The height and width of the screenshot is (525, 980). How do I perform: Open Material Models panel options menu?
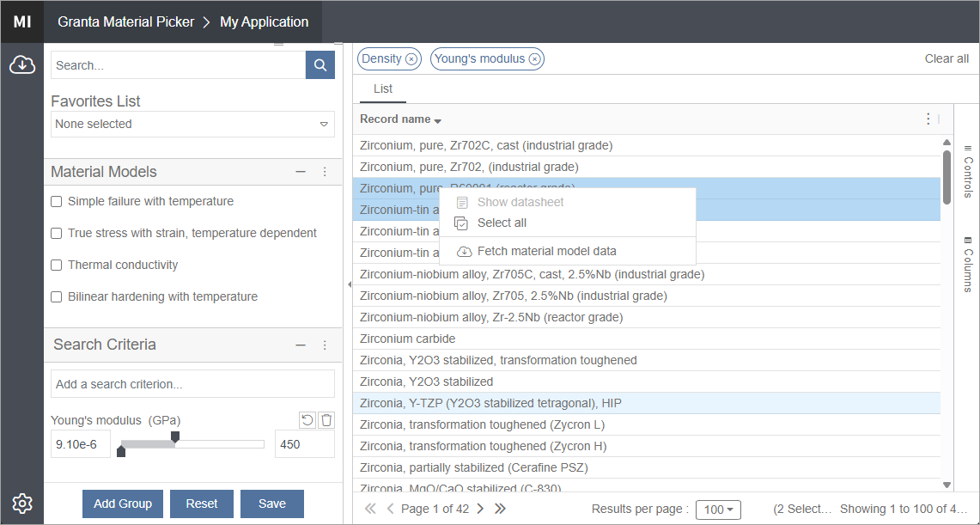[x=325, y=171]
